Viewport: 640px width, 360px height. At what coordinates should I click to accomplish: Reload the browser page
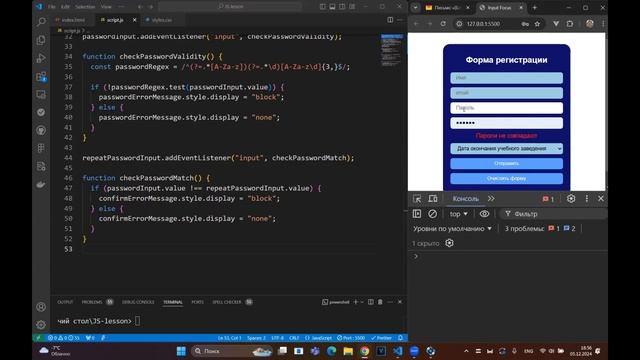coord(443,24)
